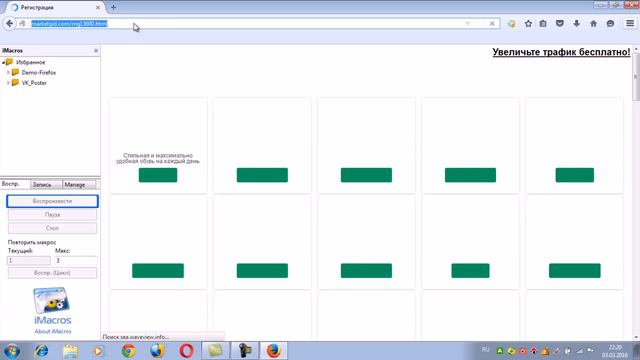Click the page vertical scrollbar thumb
Viewport: 640px width, 360px height.
pyautogui.click(x=636, y=77)
